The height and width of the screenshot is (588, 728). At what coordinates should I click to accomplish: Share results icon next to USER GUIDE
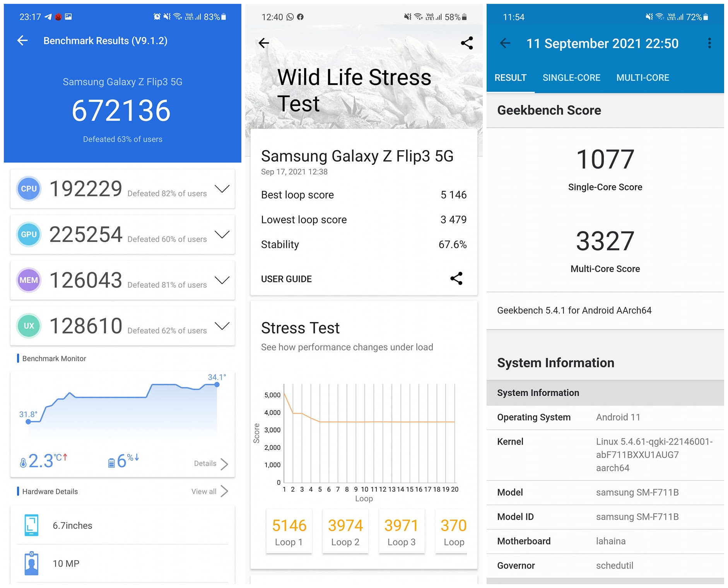coord(456,279)
